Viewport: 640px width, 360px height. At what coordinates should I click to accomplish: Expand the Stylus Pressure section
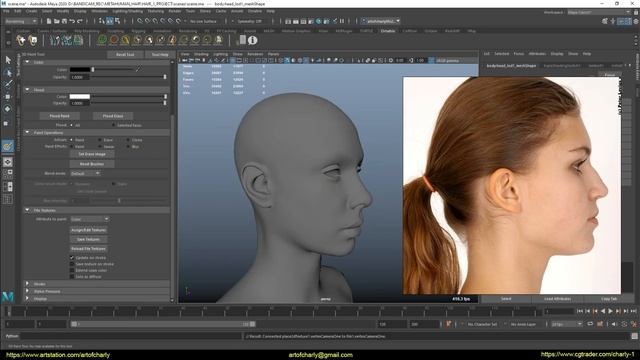coord(27,291)
